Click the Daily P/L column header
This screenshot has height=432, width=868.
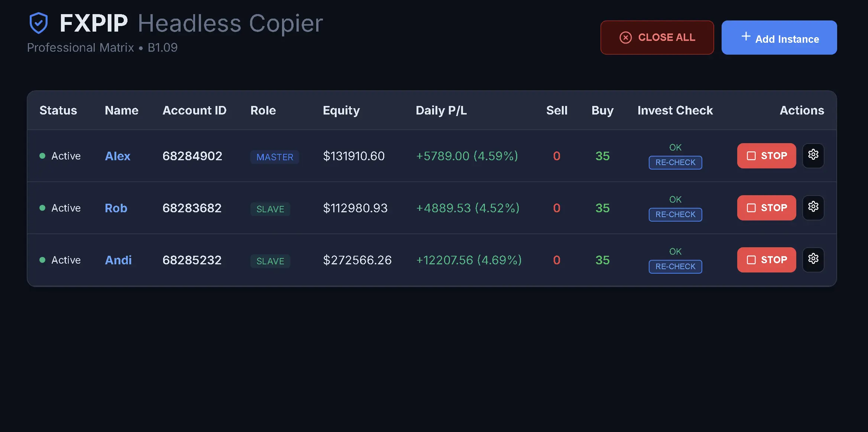coord(441,110)
